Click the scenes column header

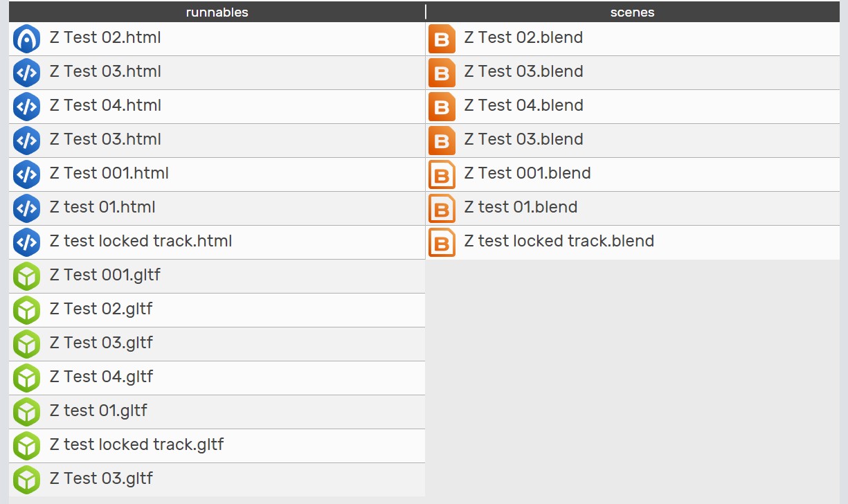pyautogui.click(x=633, y=12)
